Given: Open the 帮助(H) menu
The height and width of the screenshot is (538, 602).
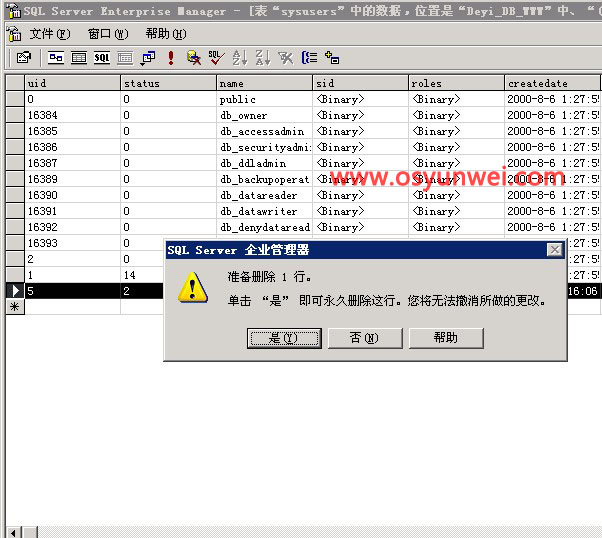Looking at the screenshot, I should (166, 34).
